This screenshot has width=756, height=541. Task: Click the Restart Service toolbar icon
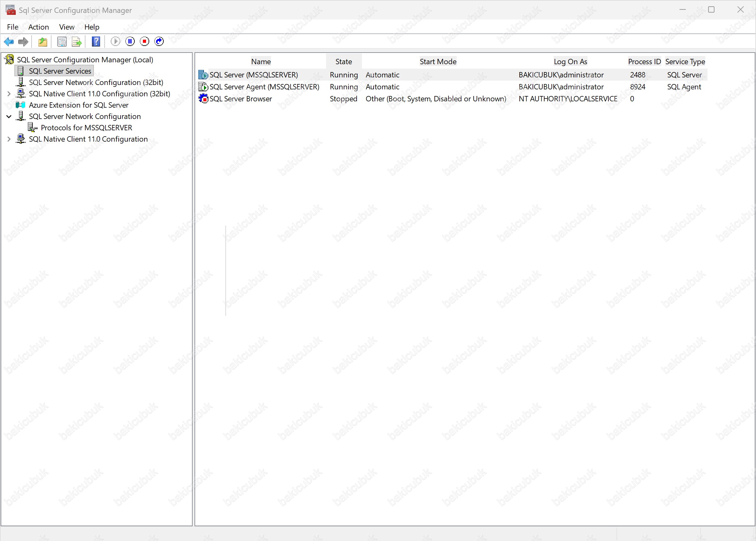tap(159, 41)
